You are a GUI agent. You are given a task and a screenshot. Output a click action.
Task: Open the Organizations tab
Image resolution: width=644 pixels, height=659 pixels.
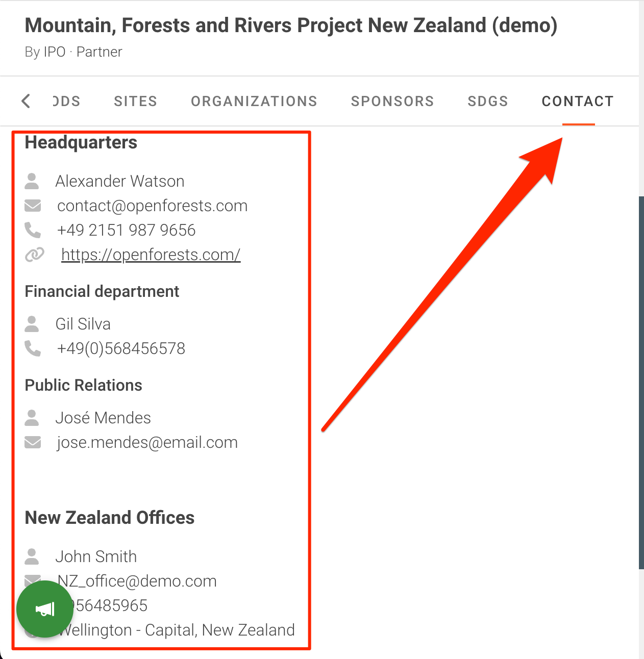click(254, 101)
